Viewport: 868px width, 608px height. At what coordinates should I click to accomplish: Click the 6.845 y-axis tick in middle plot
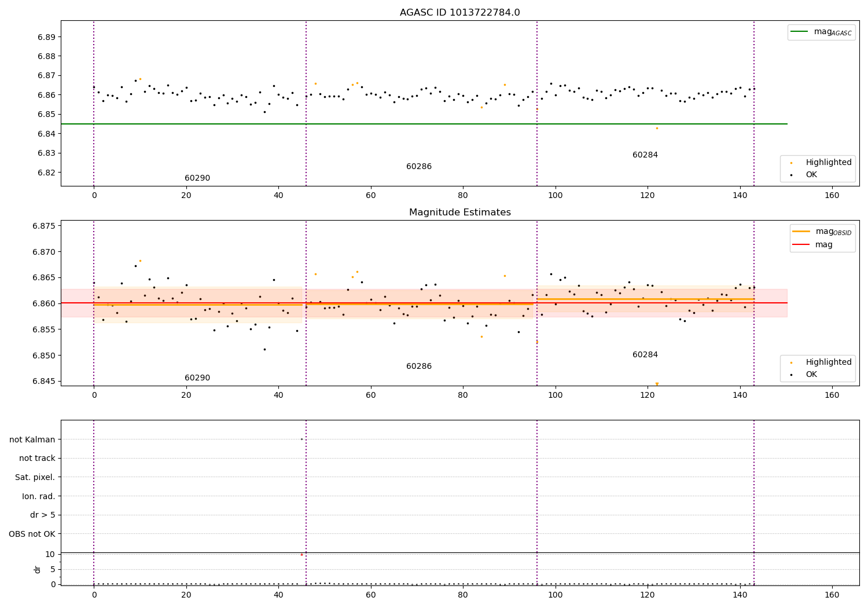[44, 381]
